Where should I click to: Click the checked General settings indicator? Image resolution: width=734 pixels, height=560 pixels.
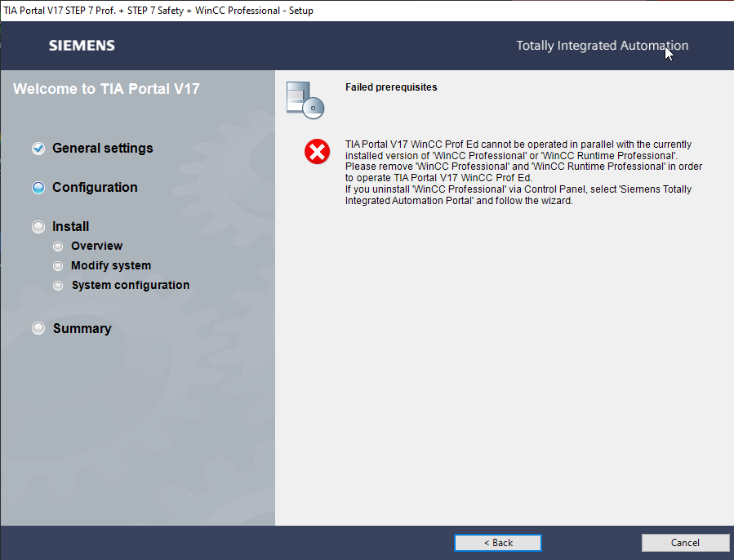[x=38, y=149]
